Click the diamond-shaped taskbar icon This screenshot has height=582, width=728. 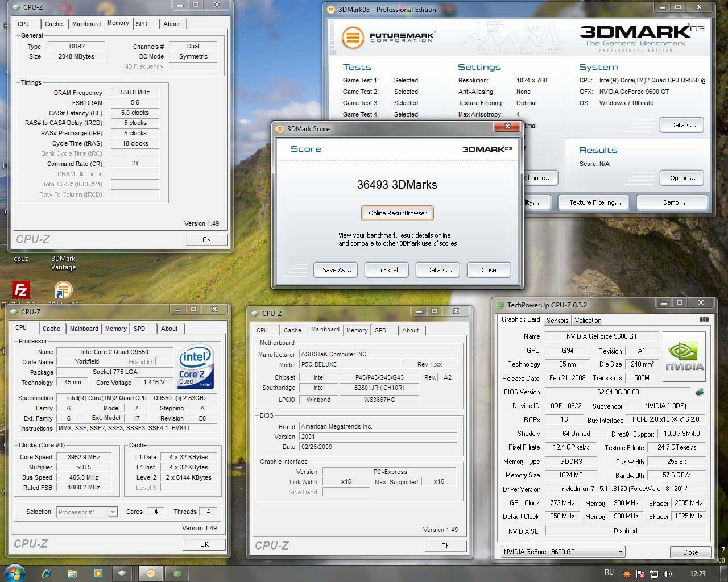(x=122, y=573)
